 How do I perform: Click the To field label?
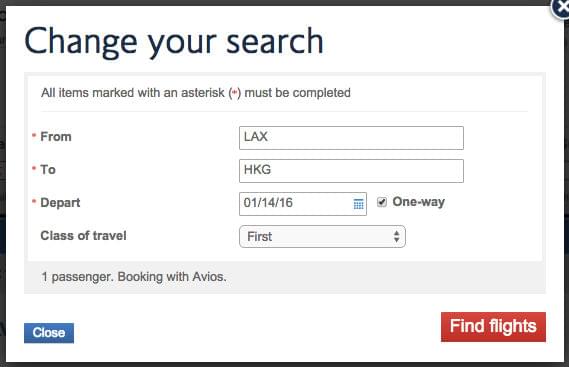[48, 170]
